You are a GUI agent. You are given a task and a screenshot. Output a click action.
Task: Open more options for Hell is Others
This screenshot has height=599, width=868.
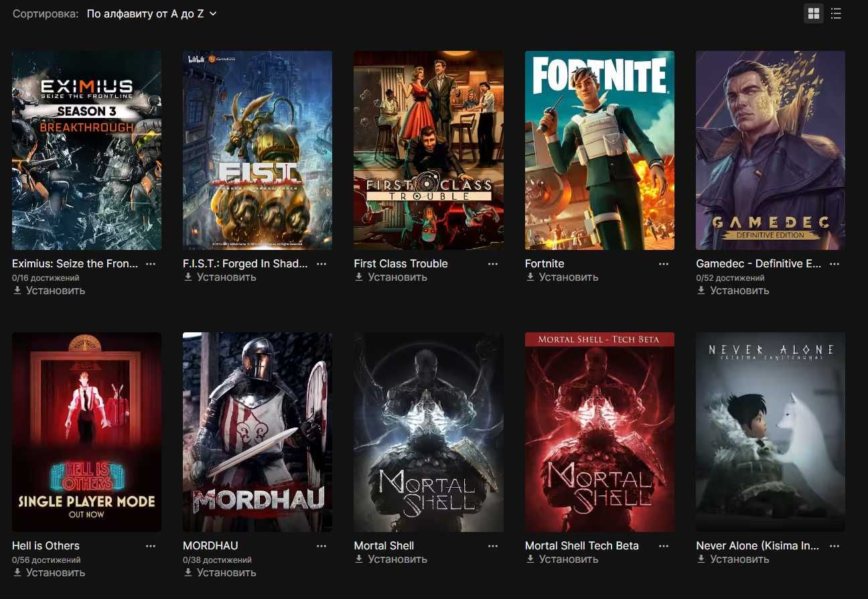pyautogui.click(x=151, y=546)
